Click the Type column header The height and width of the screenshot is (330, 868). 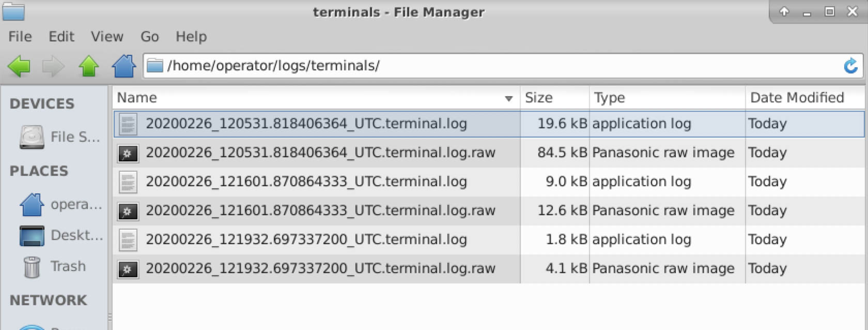[667, 98]
